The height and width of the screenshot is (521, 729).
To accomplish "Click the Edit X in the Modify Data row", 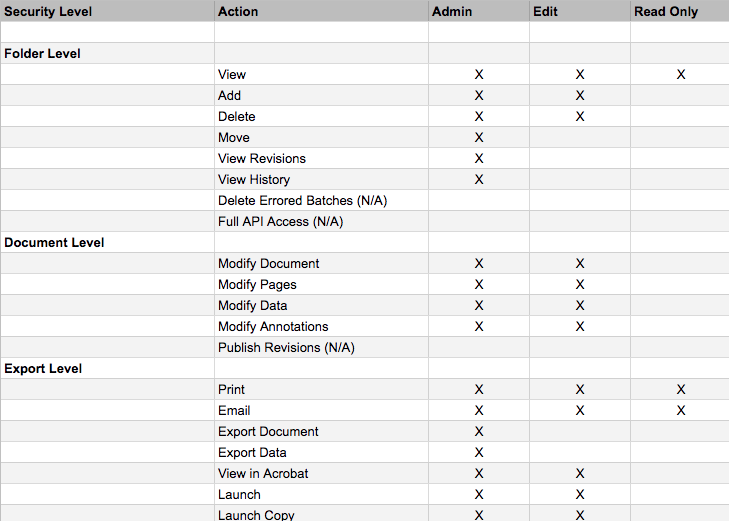I will (580, 305).
